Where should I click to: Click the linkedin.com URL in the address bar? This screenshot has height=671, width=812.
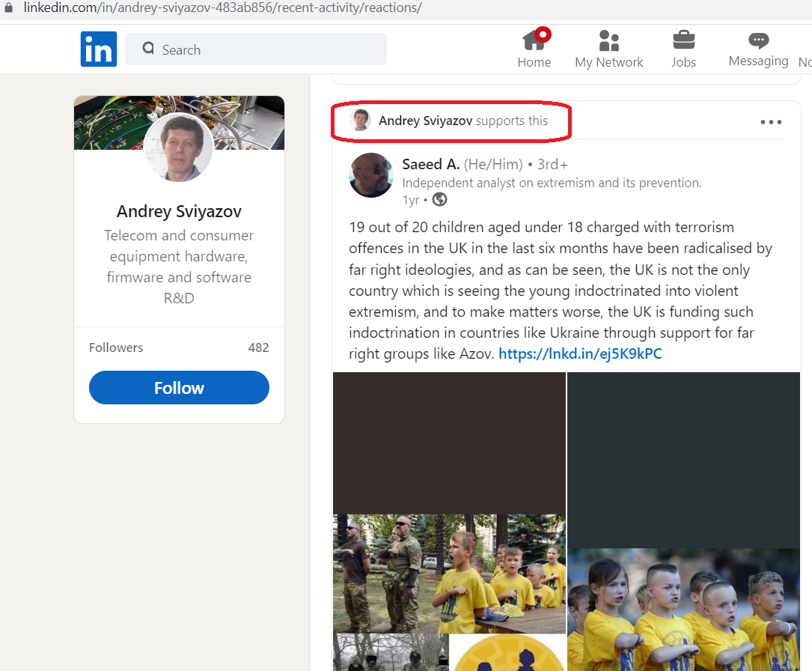(x=223, y=7)
